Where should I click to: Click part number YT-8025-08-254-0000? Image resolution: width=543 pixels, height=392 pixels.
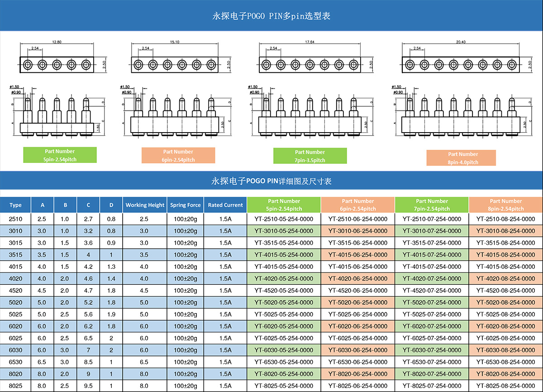pos(506,386)
